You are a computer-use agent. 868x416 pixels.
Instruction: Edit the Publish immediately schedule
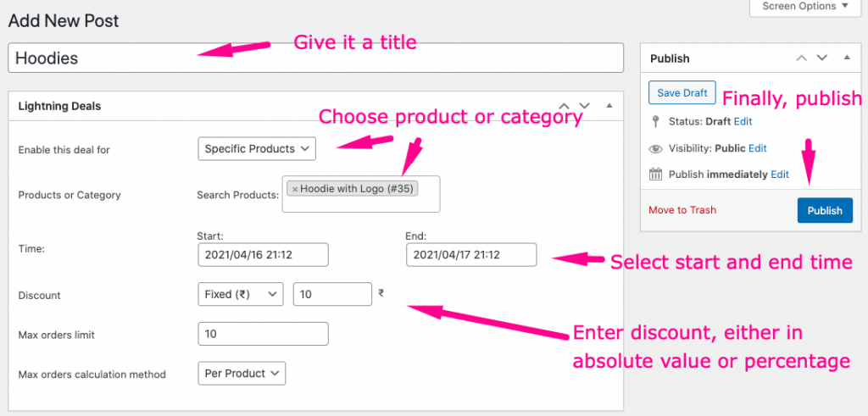coord(779,174)
